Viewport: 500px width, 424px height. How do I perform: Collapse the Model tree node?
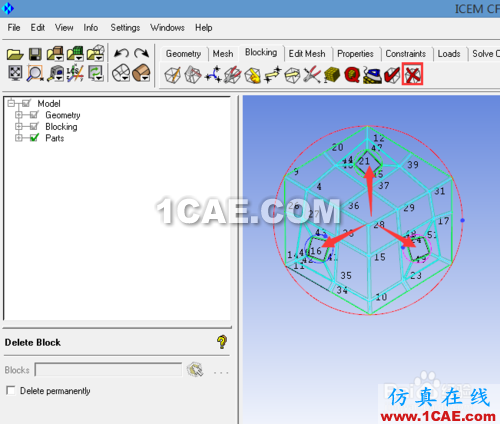(11, 103)
